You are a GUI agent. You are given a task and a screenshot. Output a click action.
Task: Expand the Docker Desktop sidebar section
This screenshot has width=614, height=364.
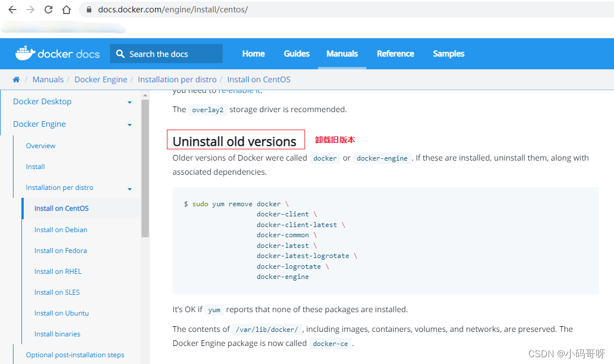(130, 103)
